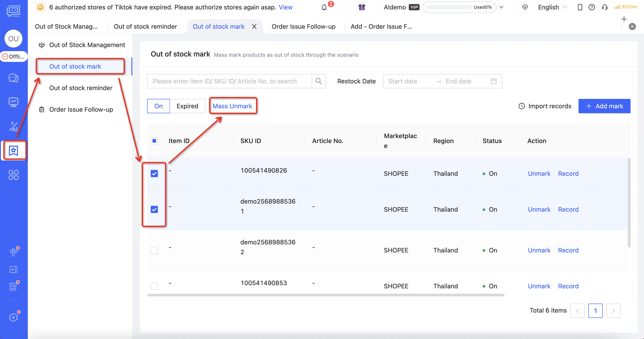644x339 pixels.
Task: Click the vertical table scrollbar
Action: [629, 203]
